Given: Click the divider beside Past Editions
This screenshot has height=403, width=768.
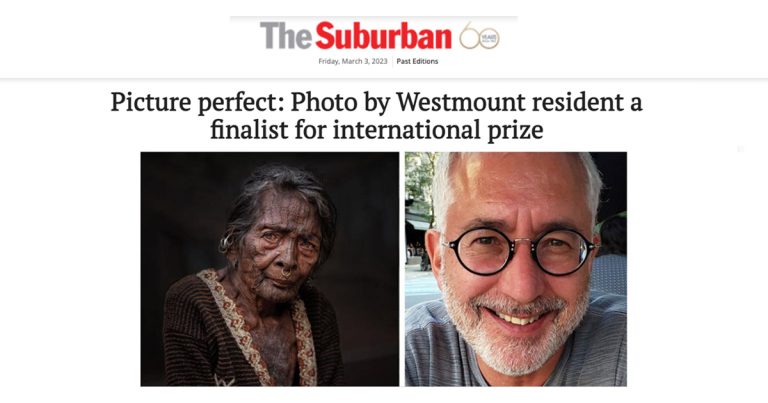Looking at the screenshot, I should pyautogui.click(x=392, y=62).
